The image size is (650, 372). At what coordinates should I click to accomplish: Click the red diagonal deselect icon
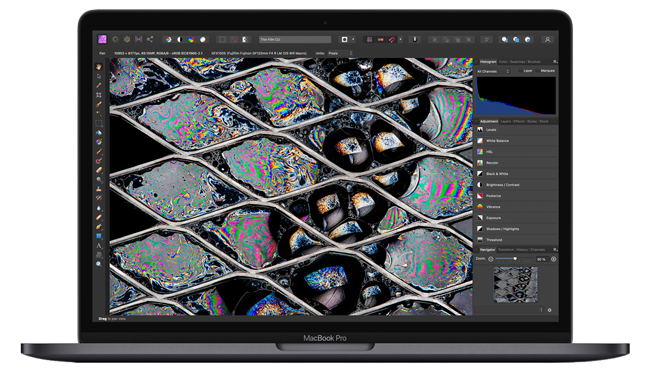(x=234, y=39)
